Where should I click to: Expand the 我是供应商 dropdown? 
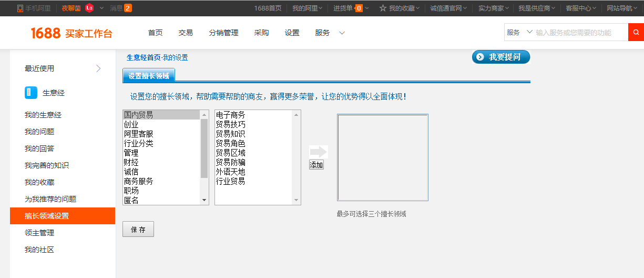pos(554,8)
